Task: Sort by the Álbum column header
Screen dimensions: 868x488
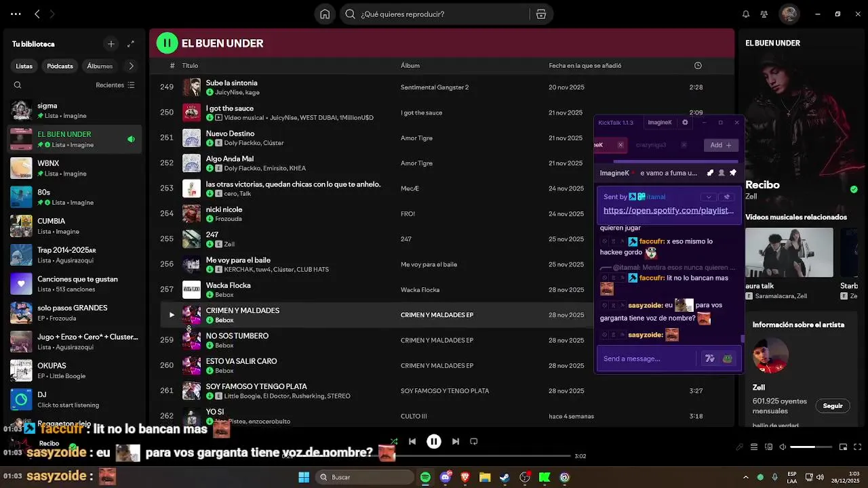Action: (x=410, y=66)
